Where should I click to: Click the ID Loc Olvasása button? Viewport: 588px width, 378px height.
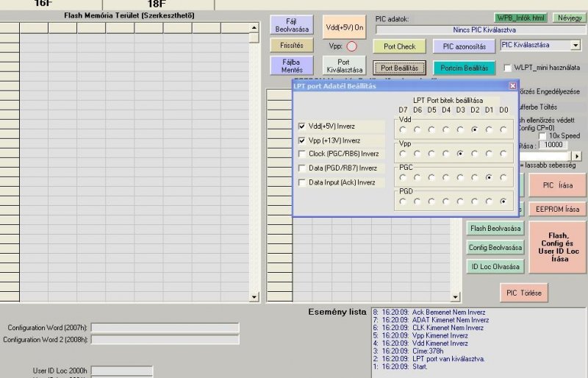click(x=495, y=266)
